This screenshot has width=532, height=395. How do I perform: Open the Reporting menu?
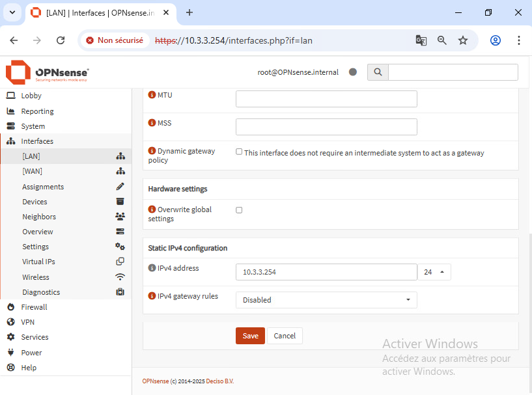(x=37, y=111)
